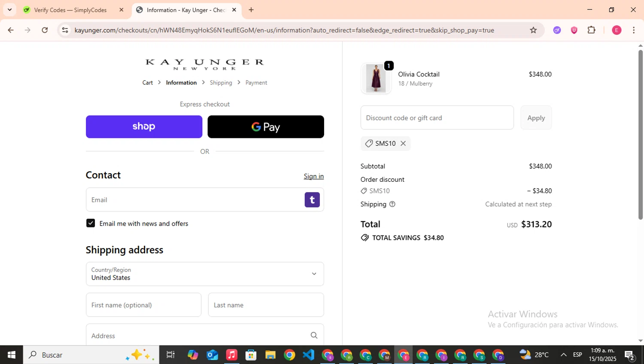
Task: Click the weather 28°C taskbar widget
Action: coord(534,355)
